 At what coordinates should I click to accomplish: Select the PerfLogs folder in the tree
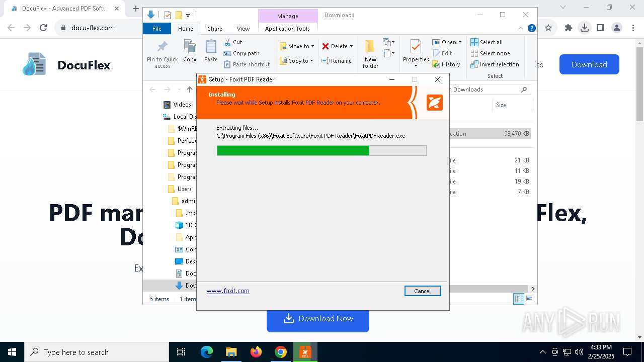(x=182, y=141)
